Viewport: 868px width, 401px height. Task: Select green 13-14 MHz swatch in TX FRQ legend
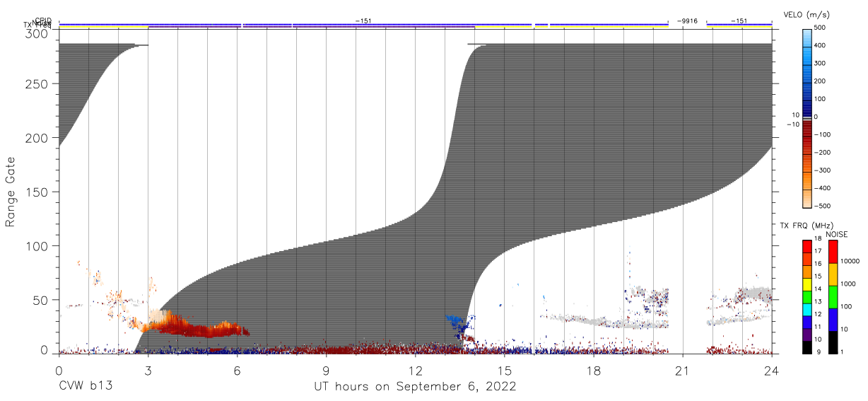pos(807,298)
